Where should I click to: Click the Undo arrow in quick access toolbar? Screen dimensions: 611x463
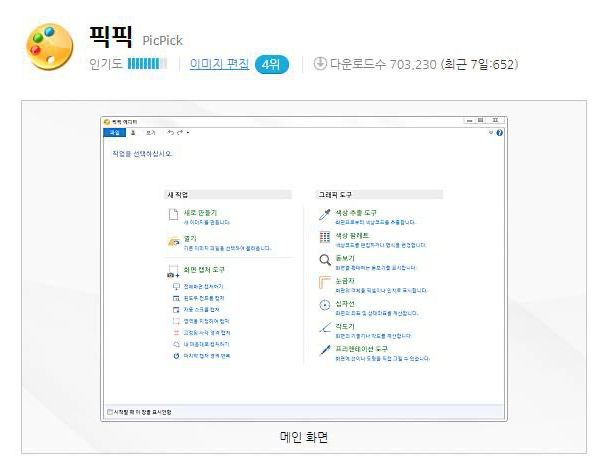click(x=170, y=133)
